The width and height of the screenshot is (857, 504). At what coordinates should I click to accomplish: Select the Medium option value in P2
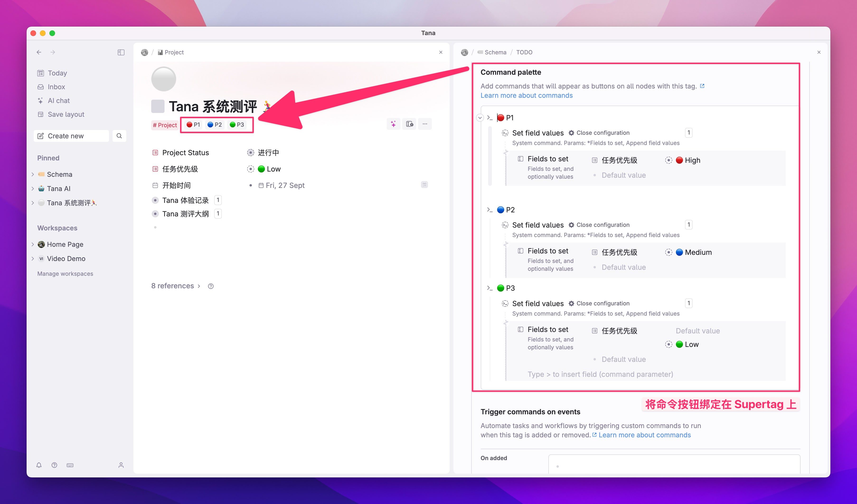694,252
